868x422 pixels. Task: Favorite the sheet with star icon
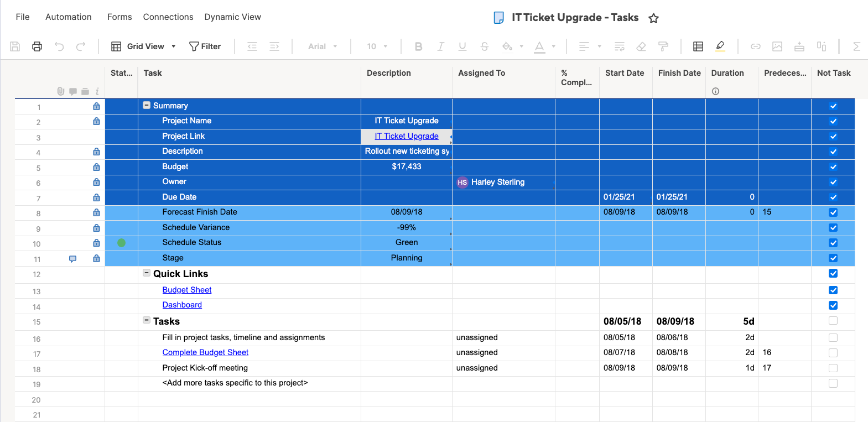coord(653,18)
